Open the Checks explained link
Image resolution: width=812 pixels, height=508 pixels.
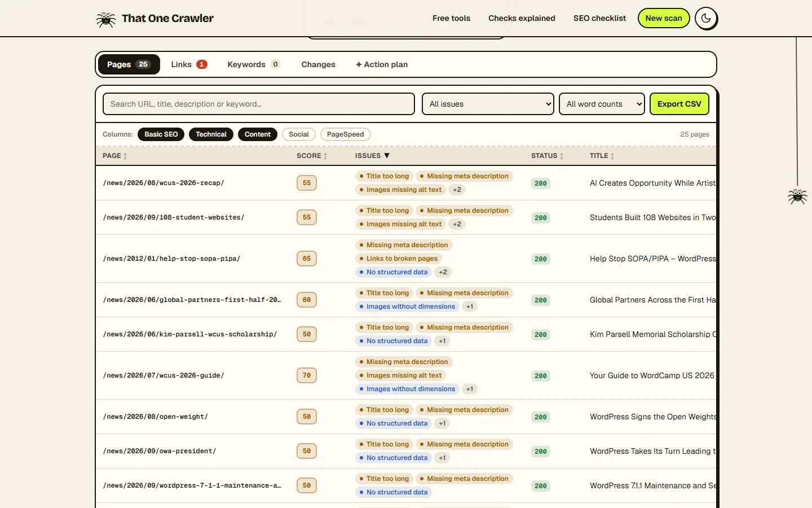tap(522, 18)
